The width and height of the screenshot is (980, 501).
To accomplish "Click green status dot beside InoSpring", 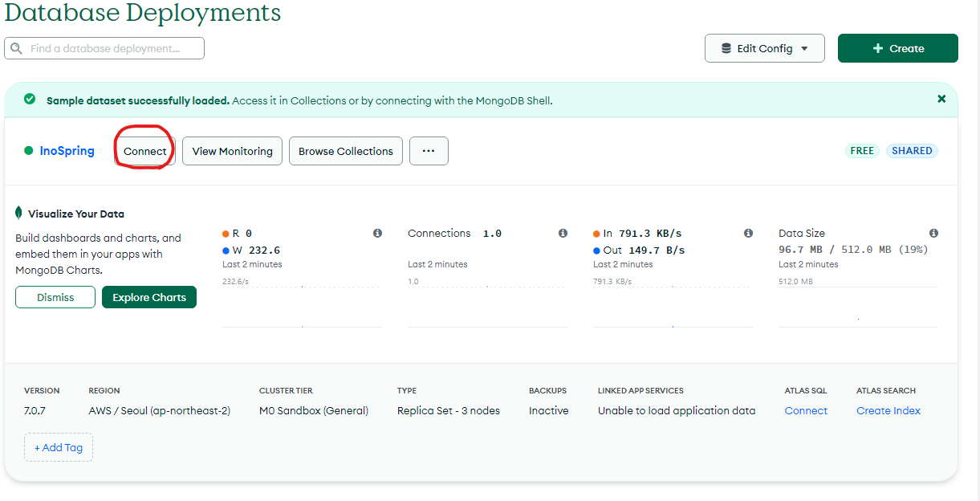I will click(28, 151).
